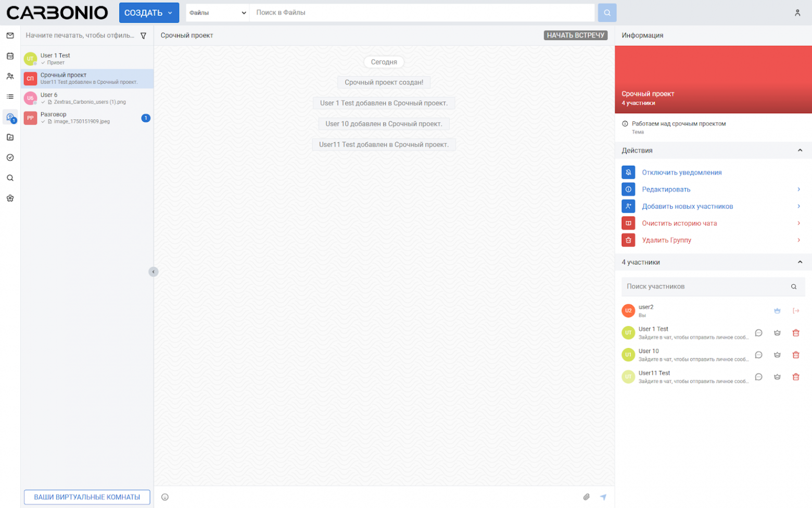Expand Очистить историю чата chevron

[798, 223]
